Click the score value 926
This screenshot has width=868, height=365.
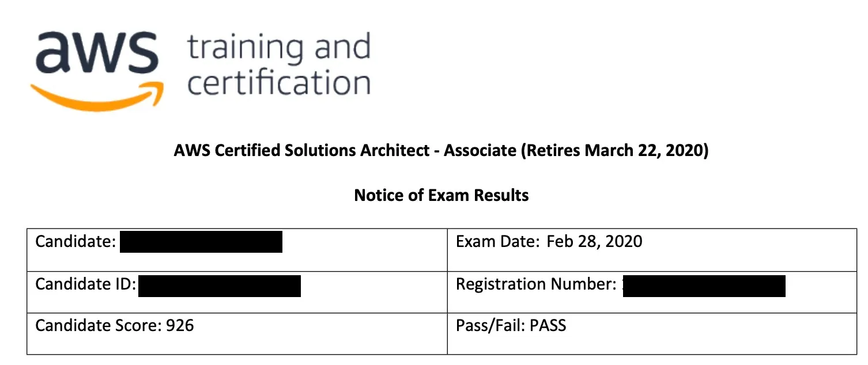180,326
